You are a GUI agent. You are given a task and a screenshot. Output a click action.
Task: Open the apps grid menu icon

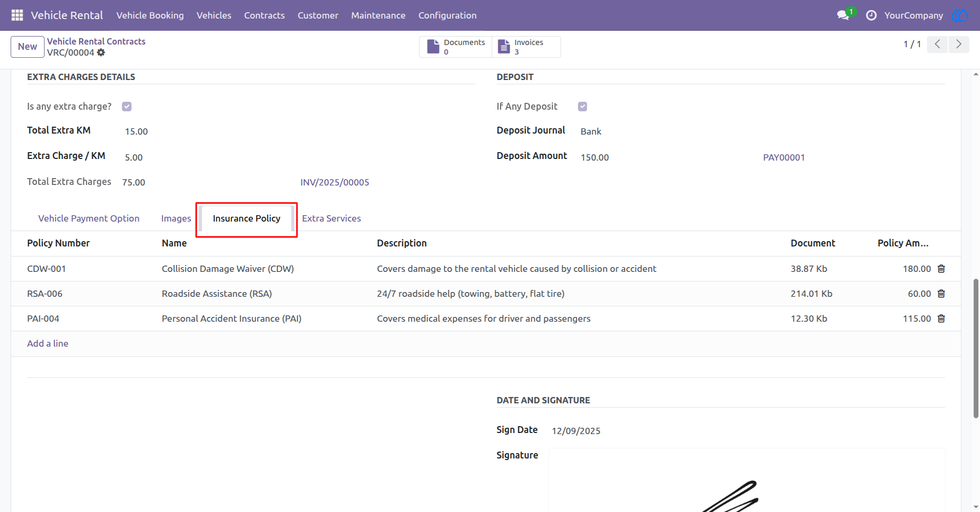point(17,15)
